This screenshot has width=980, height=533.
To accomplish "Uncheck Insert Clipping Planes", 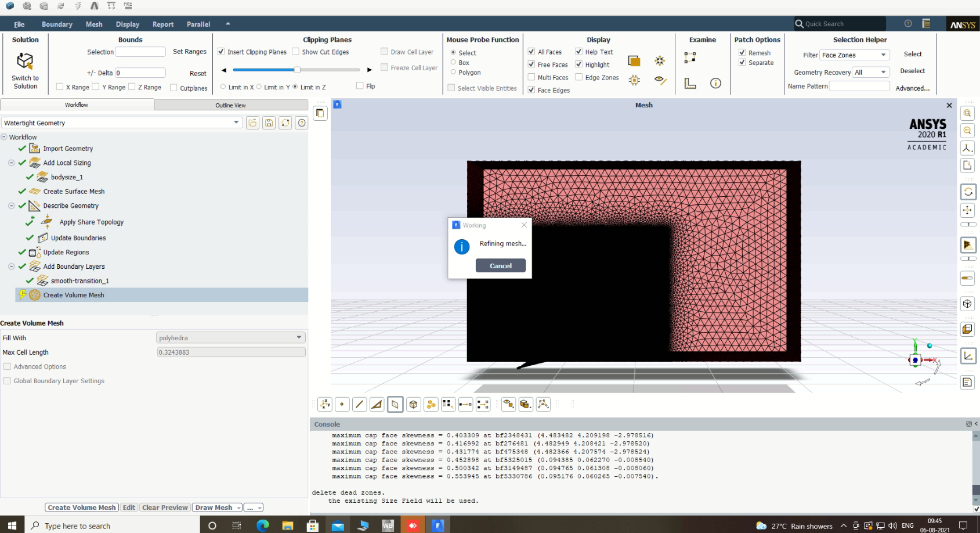I will [x=221, y=52].
